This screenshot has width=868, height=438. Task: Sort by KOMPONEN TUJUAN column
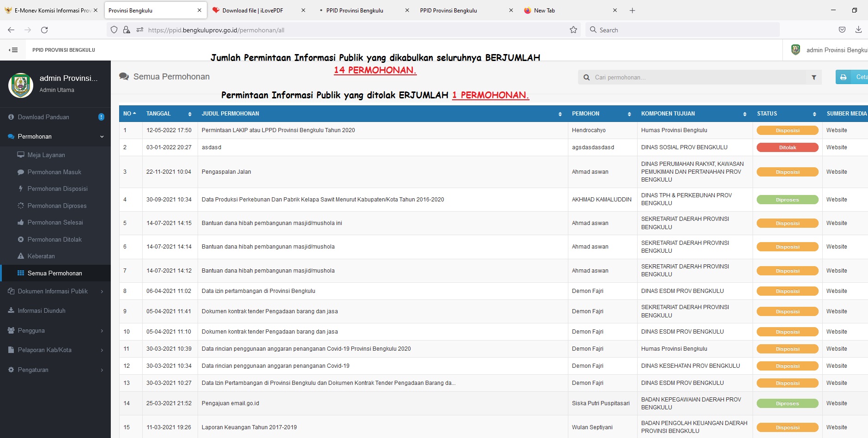point(694,114)
